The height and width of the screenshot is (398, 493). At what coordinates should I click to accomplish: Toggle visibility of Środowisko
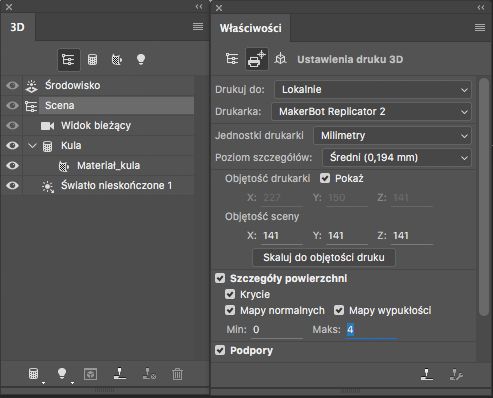click(13, 86)
